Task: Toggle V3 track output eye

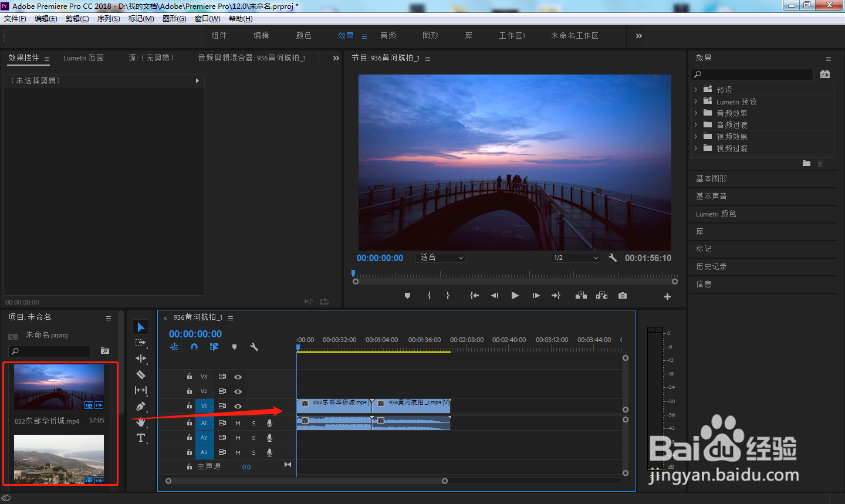Action: pyautogui.click(x=238, y=377)
